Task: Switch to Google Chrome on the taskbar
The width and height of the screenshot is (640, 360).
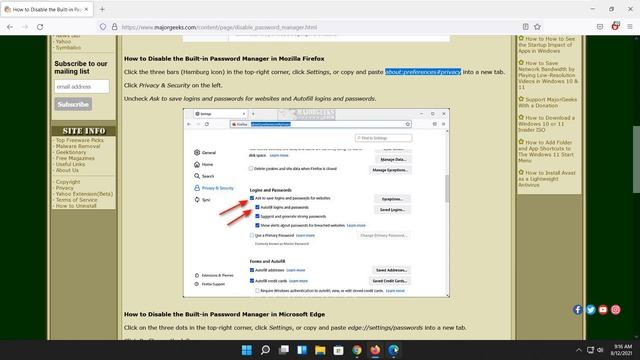Action: click(x=357, y=350)
